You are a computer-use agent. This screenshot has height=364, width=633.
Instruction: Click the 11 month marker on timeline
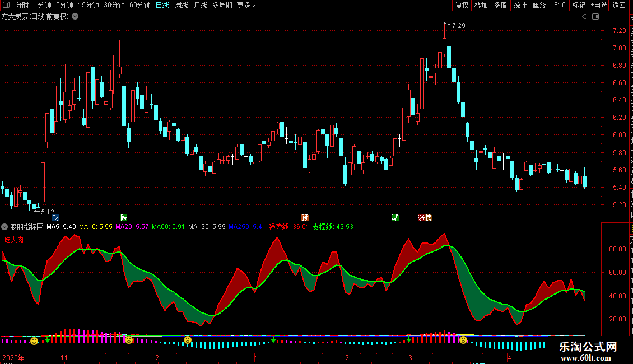(x=64, y=357)
